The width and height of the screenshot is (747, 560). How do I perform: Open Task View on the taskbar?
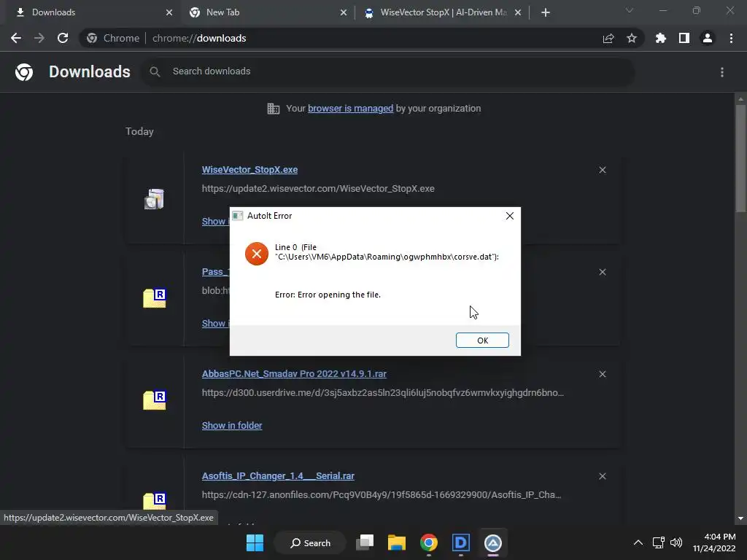365,542
